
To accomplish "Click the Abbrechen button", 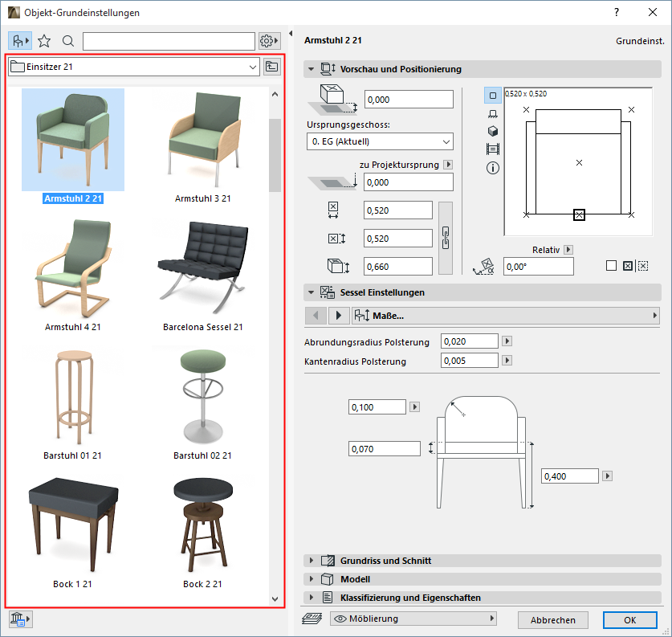I will click(552, 620).
